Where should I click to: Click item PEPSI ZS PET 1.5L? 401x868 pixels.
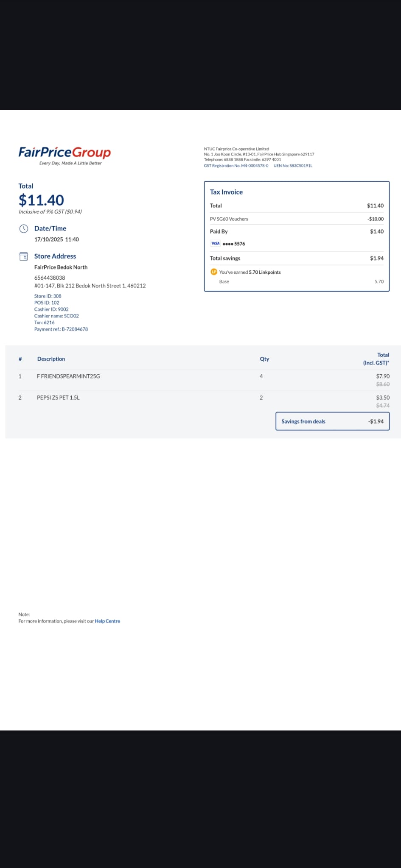(x=58, y=398)
